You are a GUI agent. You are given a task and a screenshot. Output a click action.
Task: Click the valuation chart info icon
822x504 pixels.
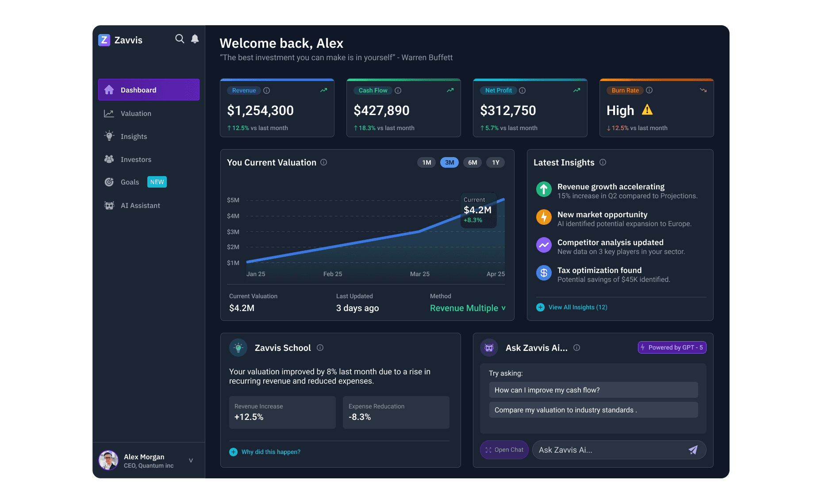pyautogui.click(x=324, y=162)
